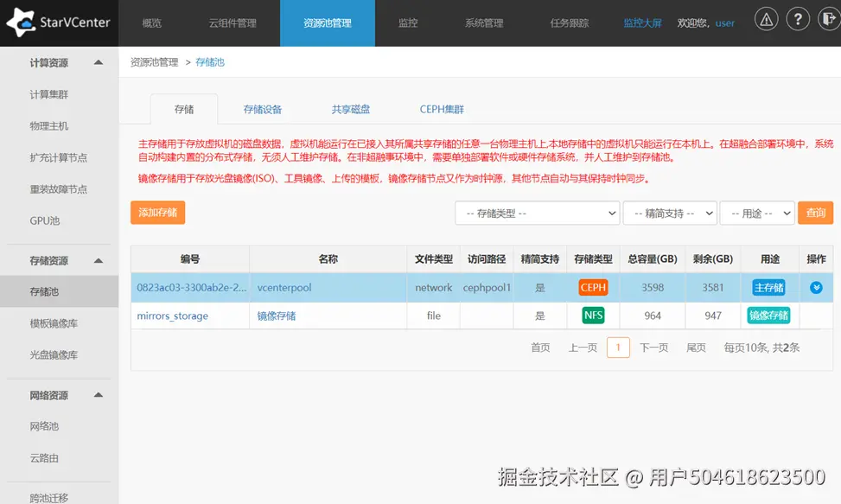Switch to the 存储 tab
Screen dimensions: 841x504
184,110
